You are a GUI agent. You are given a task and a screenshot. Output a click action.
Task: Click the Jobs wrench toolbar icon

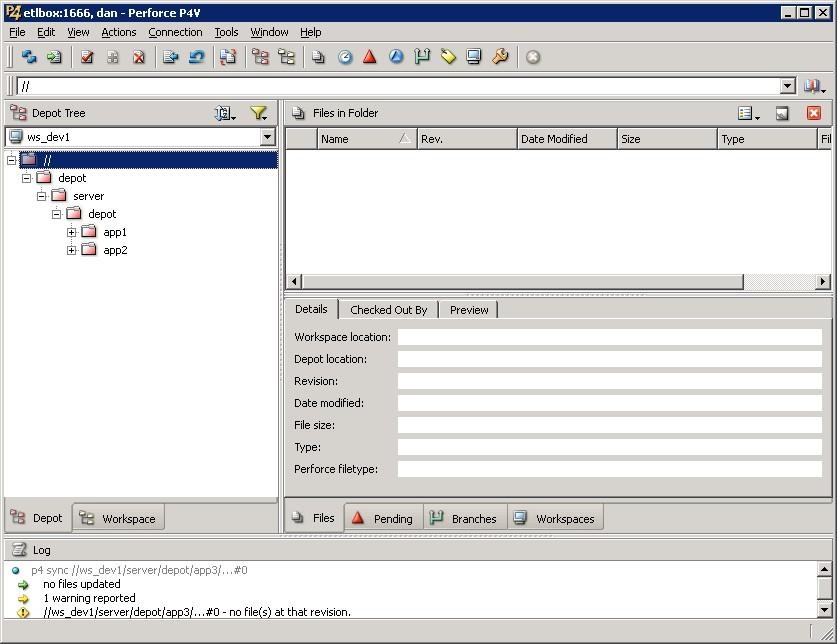coord(500,57)
